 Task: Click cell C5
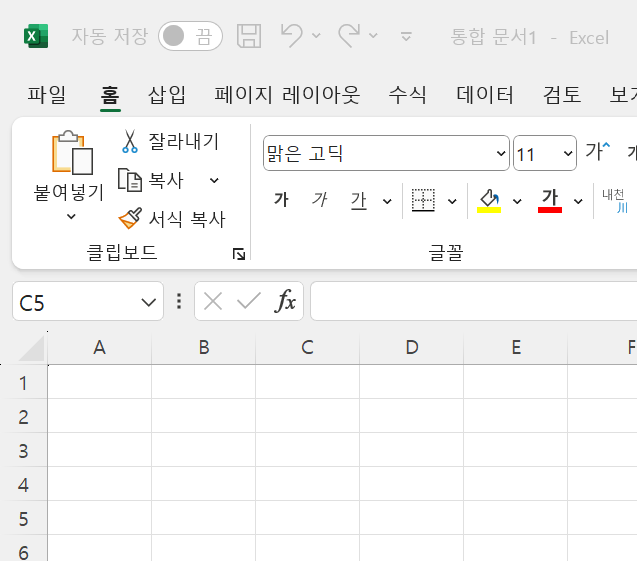pyautogui.click(x=308, y=518)
